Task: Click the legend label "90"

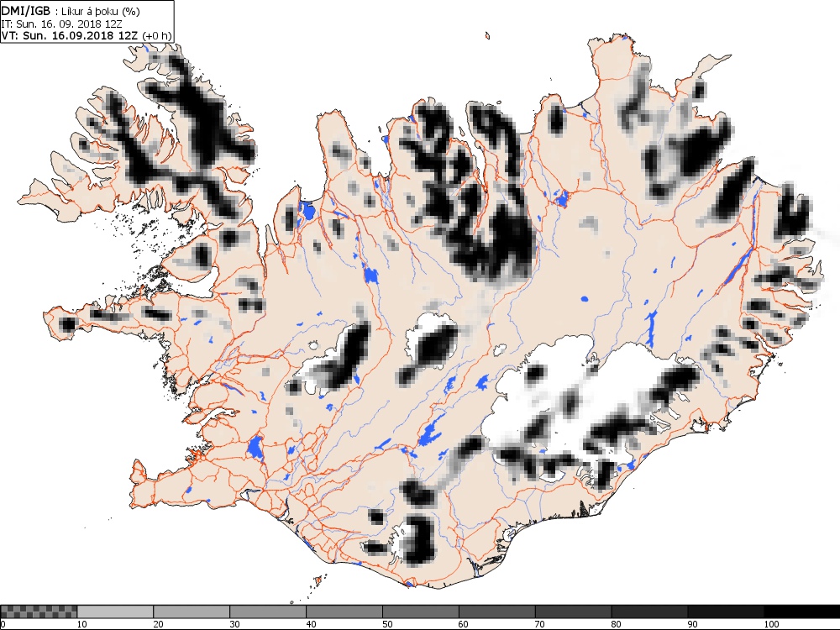Action: click(692, 624)
